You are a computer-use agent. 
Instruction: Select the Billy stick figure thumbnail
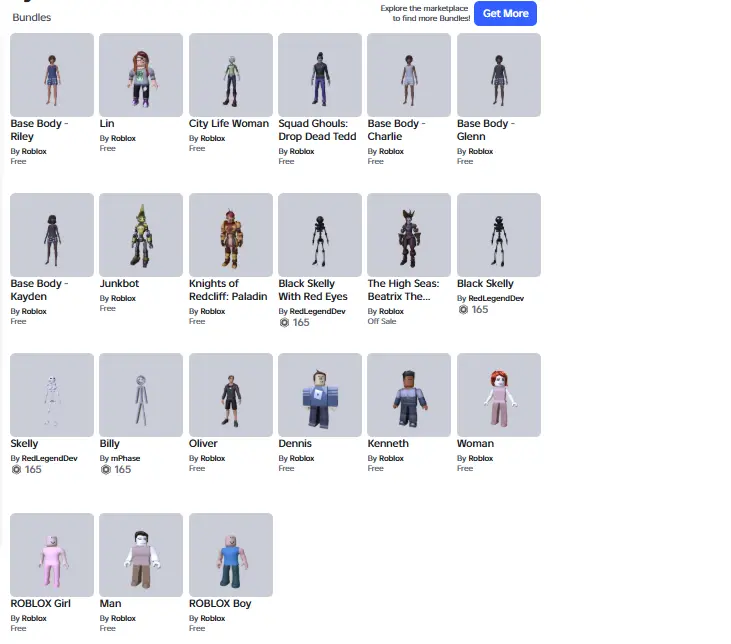point(141,395)
